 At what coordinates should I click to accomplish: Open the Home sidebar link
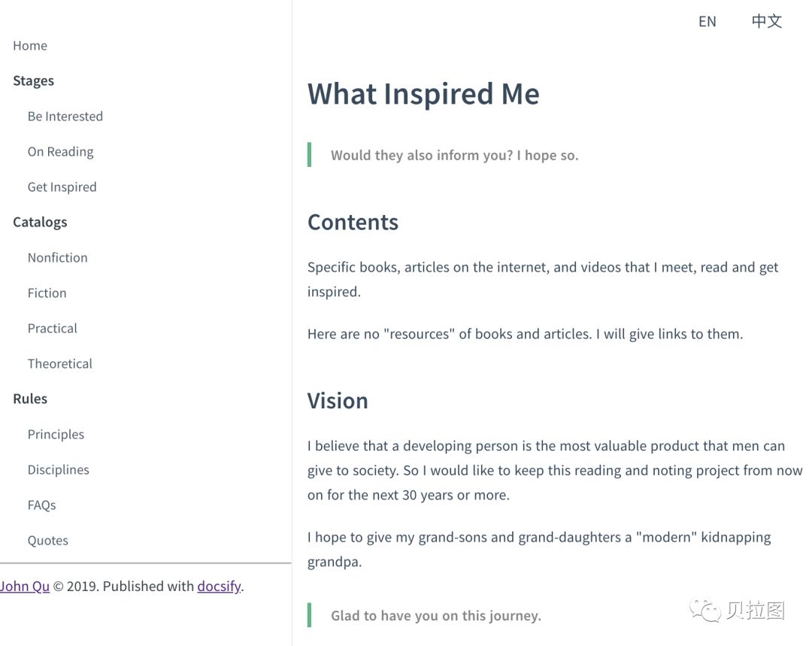click(30, 46)
